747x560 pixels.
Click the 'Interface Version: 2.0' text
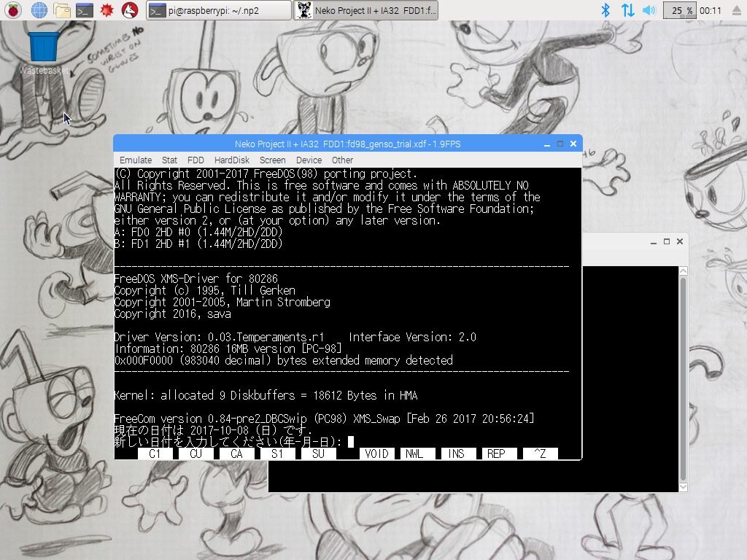pos(413,337)
